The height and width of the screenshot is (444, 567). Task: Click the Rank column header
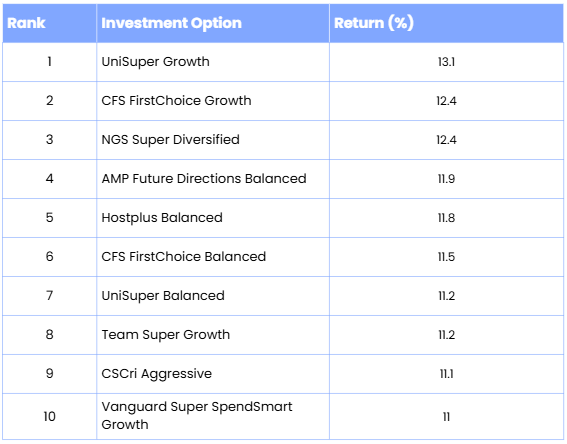coord(26,23)
